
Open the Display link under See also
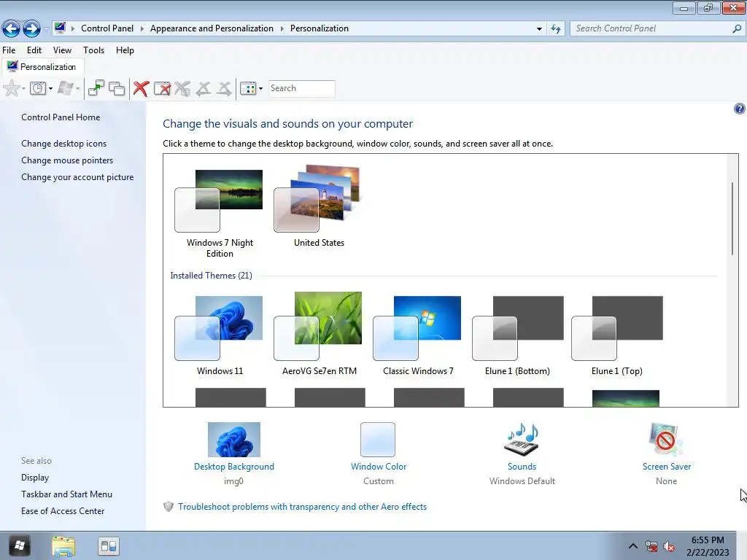pos(35,477)
